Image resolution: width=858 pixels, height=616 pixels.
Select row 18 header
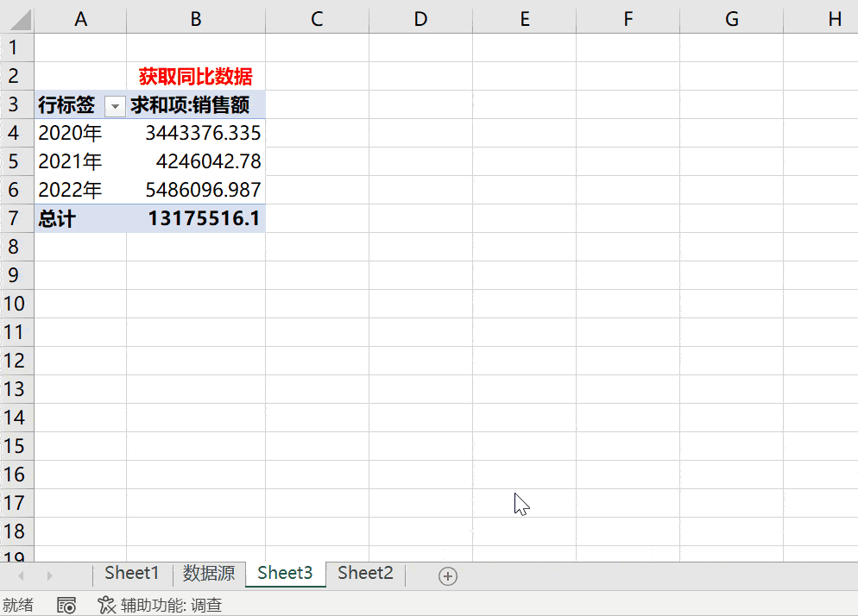pyautogui.click(x=16, y=531)
